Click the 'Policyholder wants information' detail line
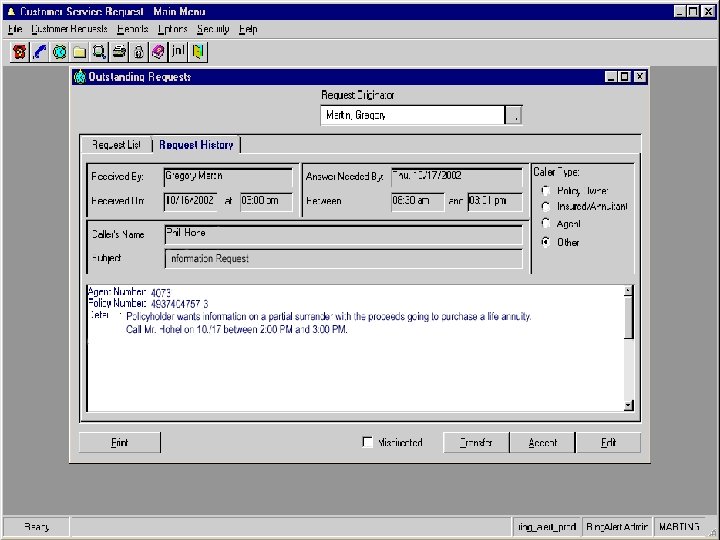Viewport: 720px width, 540px height. point(328,316)
